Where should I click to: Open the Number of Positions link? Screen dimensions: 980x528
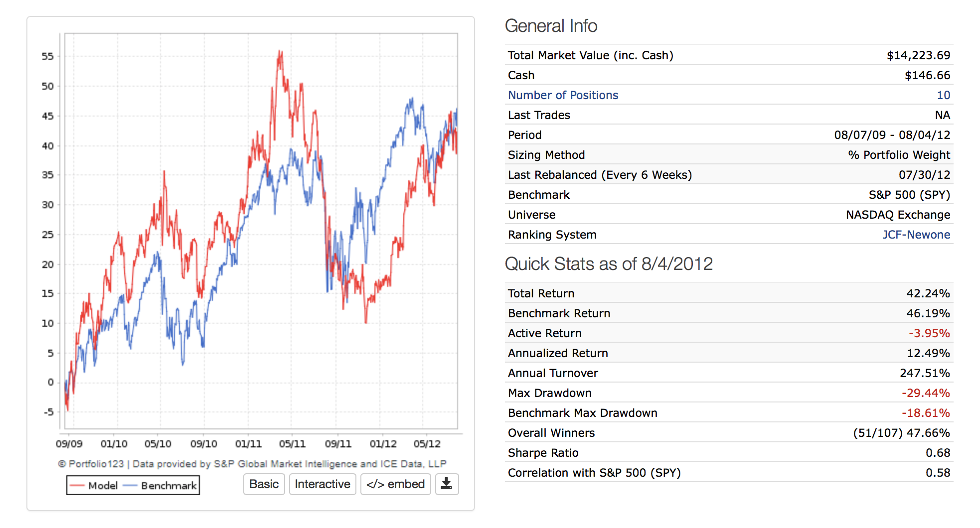pyautogui.click(x=563, y=95)
